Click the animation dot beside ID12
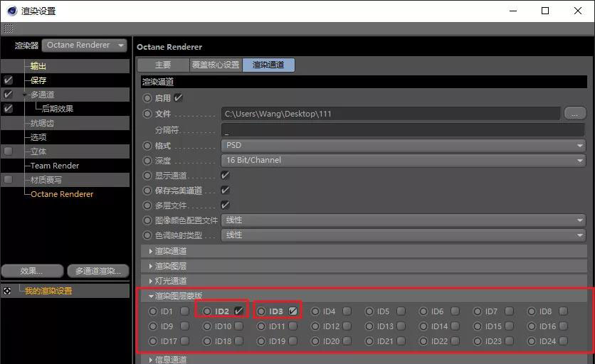Image resolution: width=595 pixels, height=364 pixels. 315,326
